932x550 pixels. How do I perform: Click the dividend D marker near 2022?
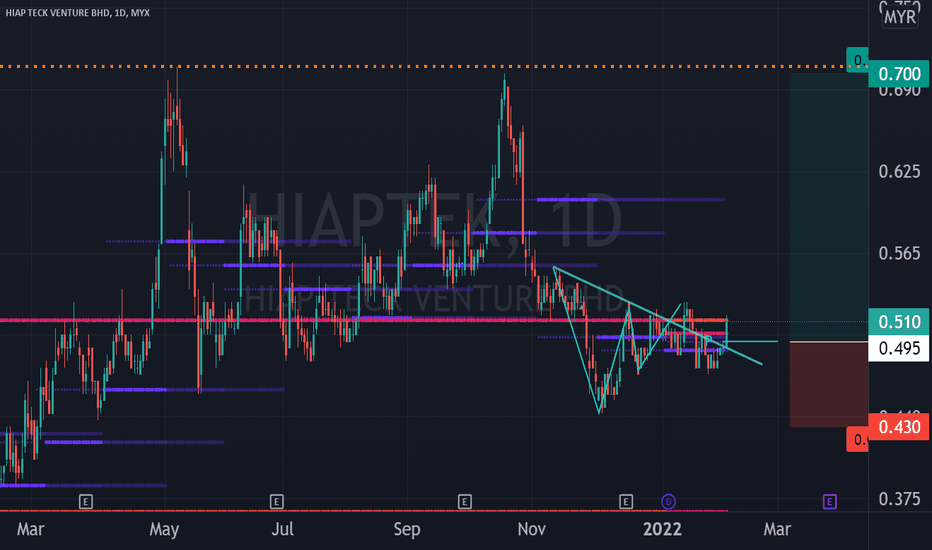click(x=668, y=502)
